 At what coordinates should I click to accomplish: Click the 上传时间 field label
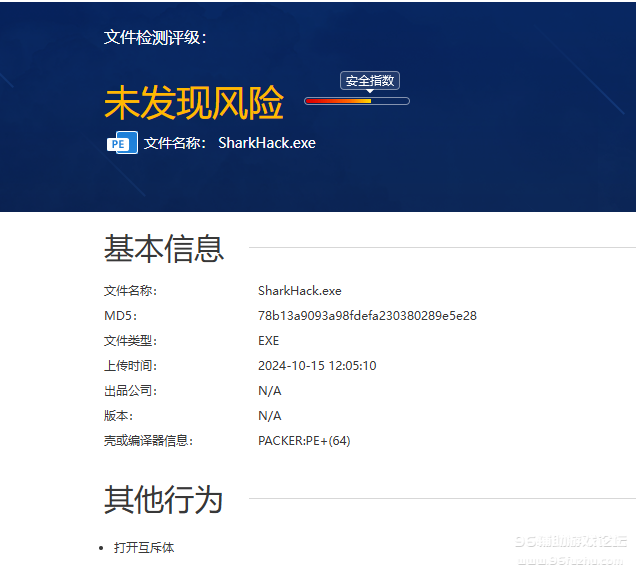point(130,366)
